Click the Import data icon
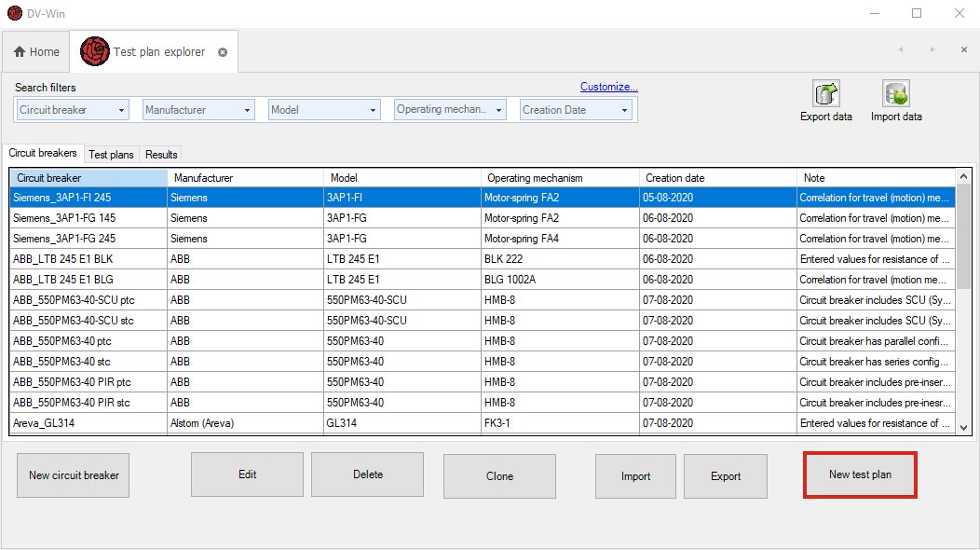The width and height of the screenshot is (980, 550). (x=895, y=94)
